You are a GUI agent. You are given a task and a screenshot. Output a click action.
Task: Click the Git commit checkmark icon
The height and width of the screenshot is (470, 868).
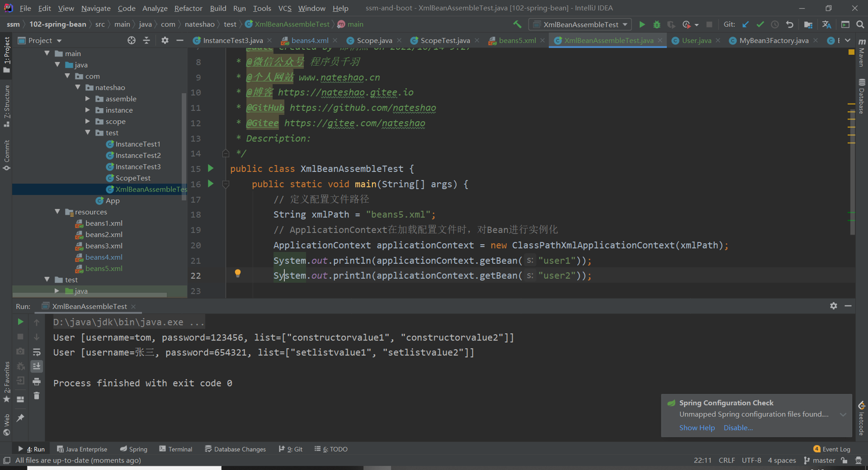coord(760,24)
